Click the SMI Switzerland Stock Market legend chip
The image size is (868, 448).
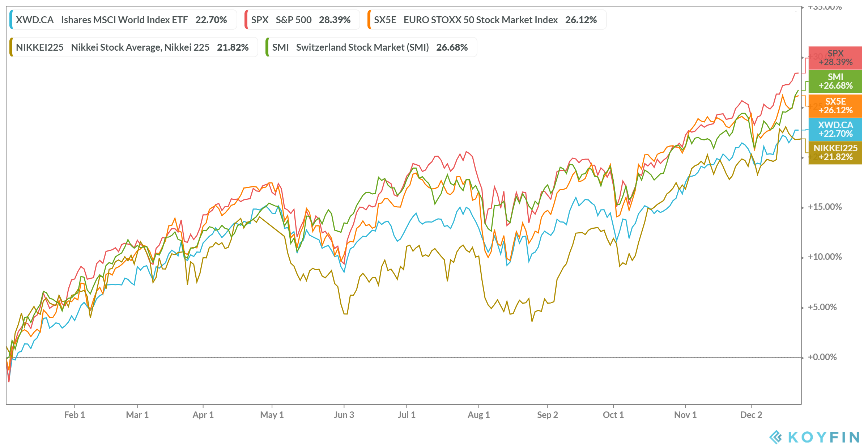point(371,47)
